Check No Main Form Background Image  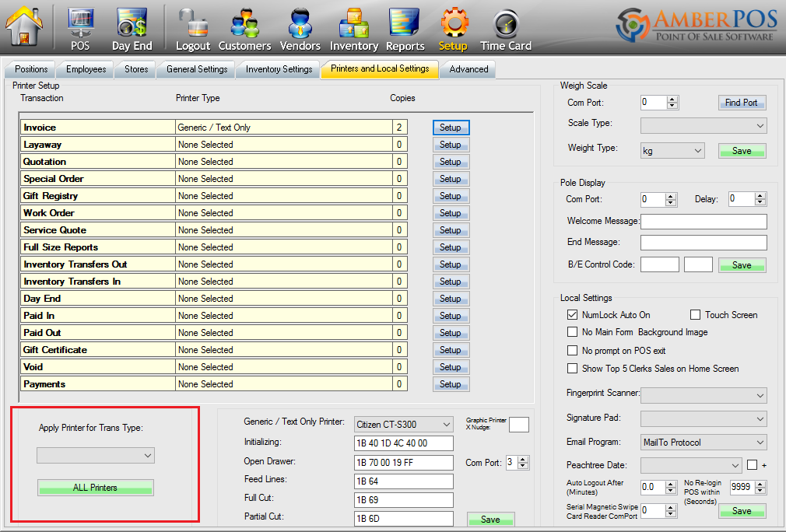tap(572, 331)
